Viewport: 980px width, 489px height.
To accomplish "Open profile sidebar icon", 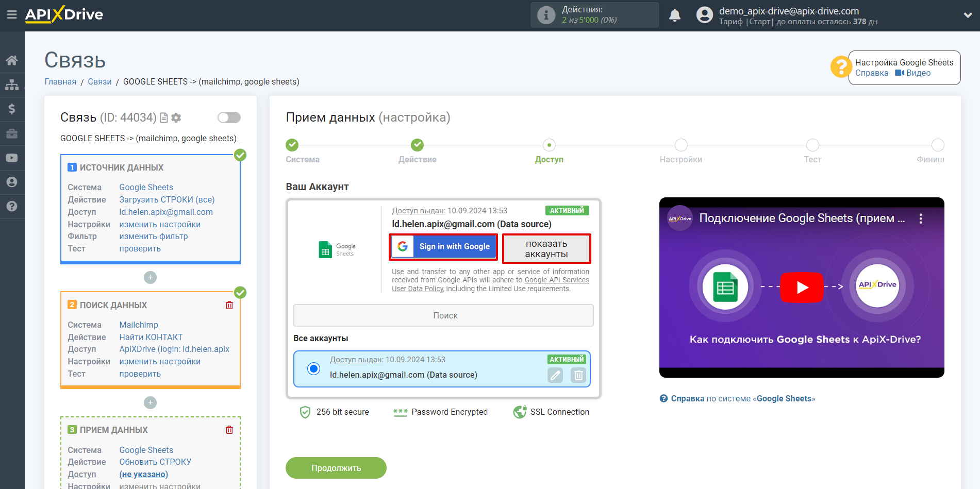I will [x=12, y=182].
